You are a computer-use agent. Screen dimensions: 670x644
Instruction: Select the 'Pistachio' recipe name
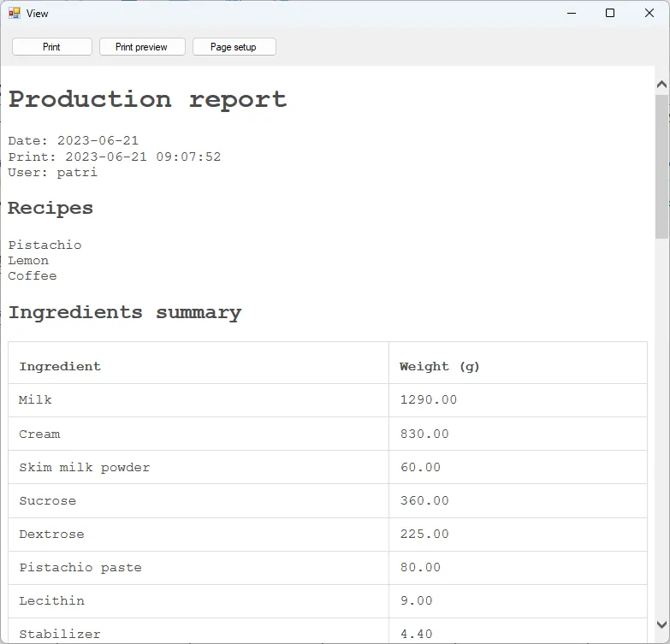(44, 245)
